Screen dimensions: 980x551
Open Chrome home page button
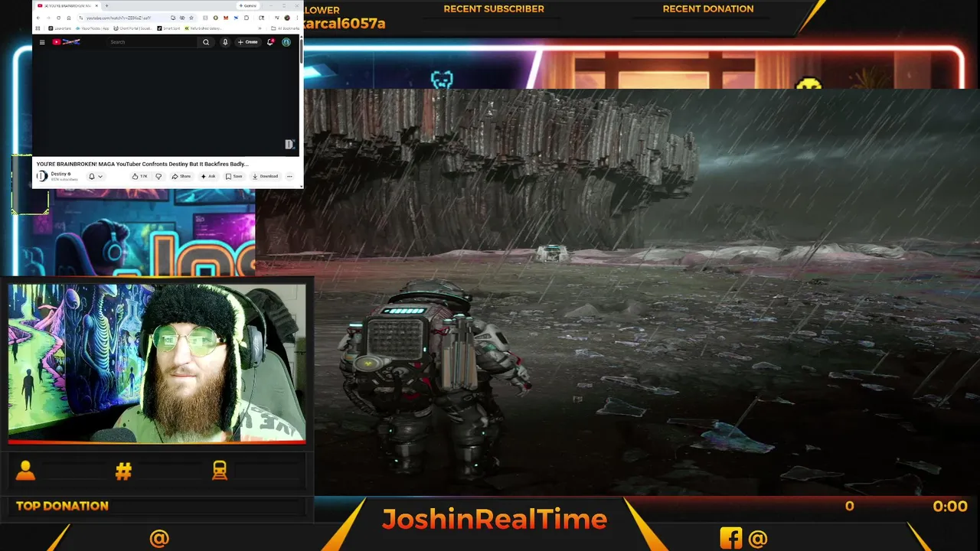pyautogui.click(x=69, y=18)
